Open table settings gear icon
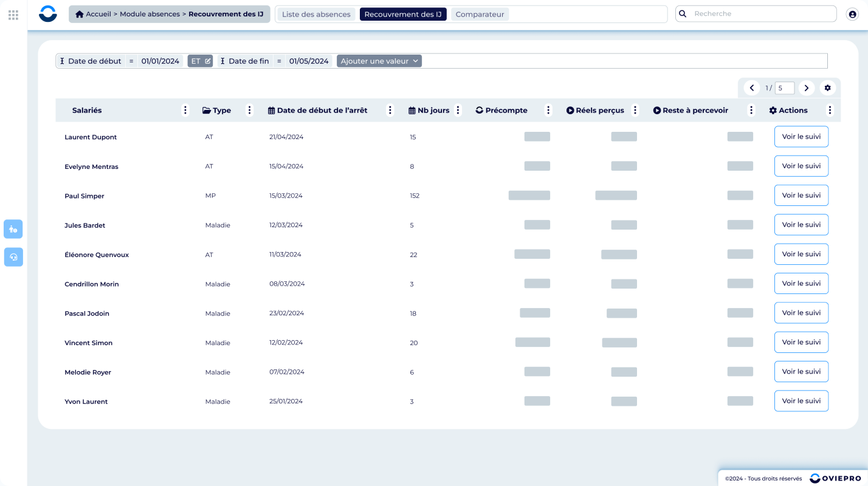 tap(827, 88)
